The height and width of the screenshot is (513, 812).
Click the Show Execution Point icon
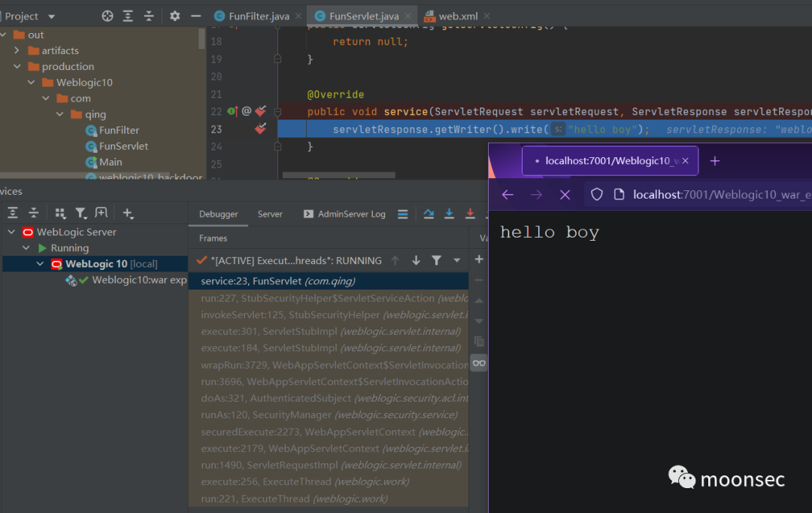click(402, 214)
